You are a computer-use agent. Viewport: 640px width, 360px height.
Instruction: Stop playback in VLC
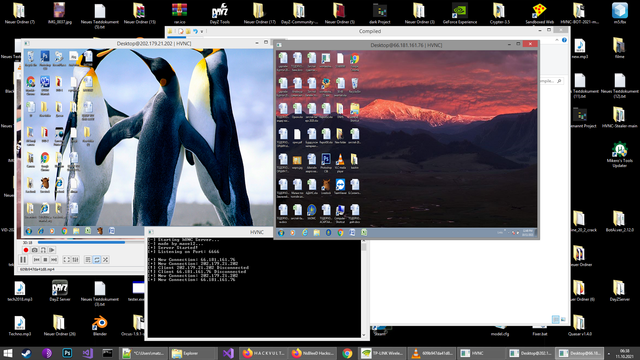[45, 260]
